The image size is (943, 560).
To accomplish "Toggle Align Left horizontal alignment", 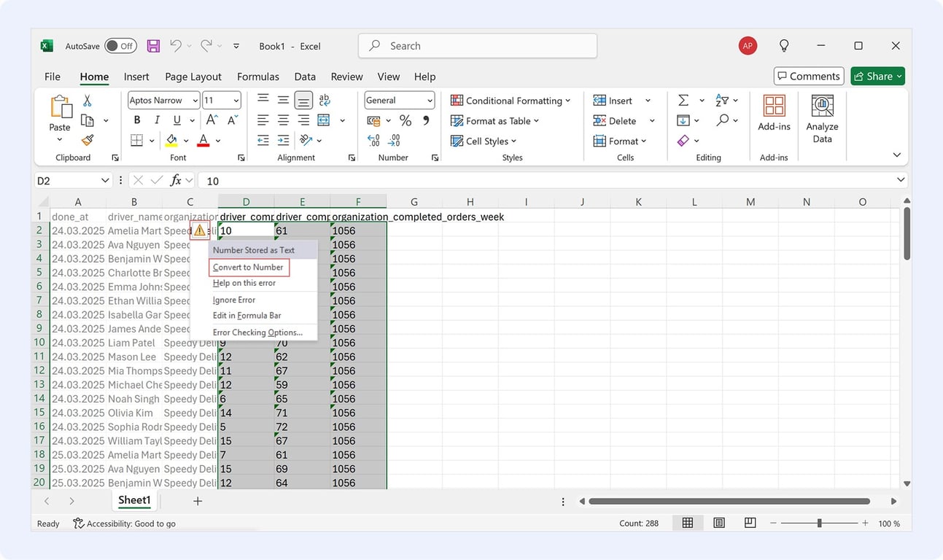I will point(263,120).
